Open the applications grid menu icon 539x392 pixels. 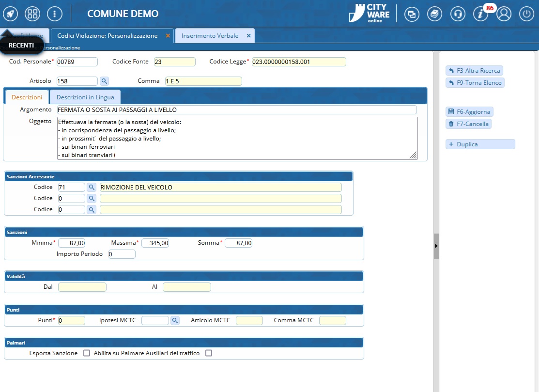[x=32, y=14]
